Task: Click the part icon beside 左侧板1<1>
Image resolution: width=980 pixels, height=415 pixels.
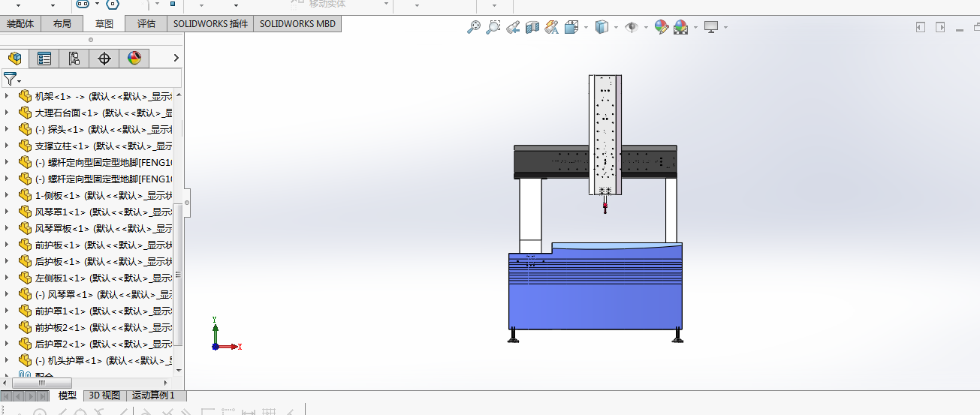Action: click(25, 278)
